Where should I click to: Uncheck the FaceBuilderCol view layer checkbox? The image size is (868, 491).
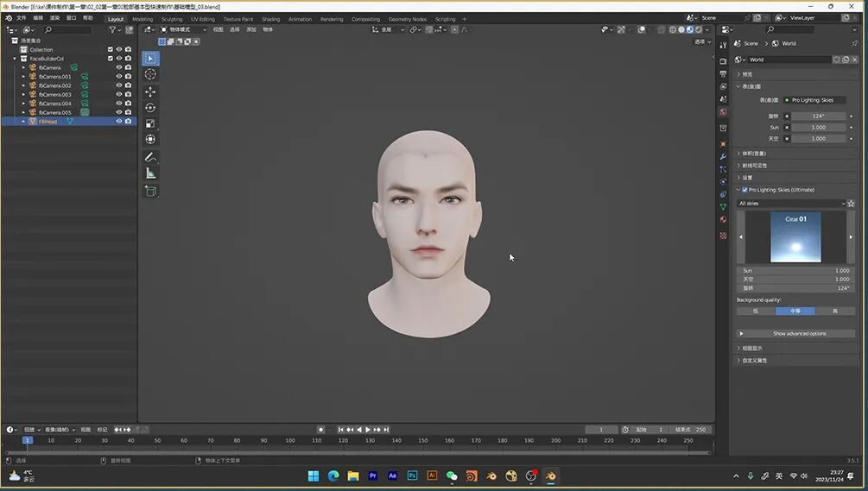111,59
